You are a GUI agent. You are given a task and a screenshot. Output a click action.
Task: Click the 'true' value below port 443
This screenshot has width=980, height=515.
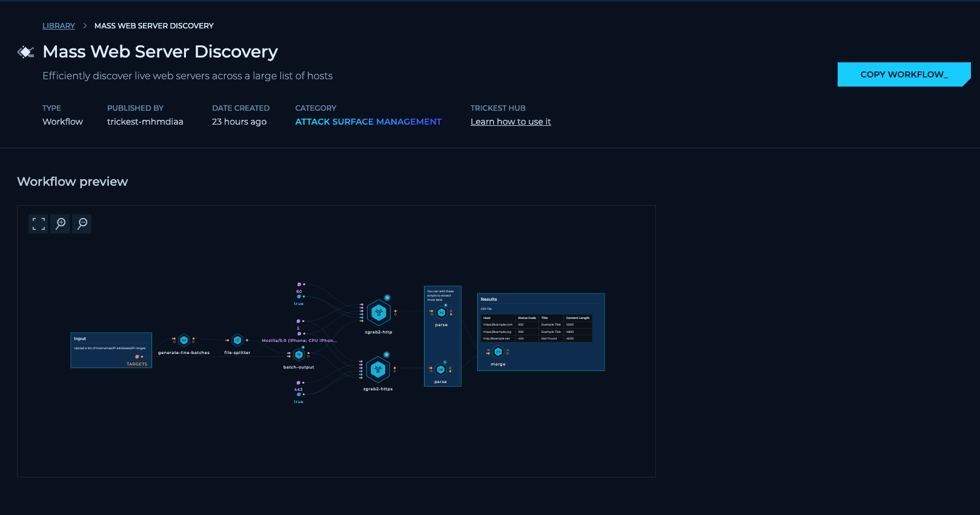click(x=299, y=402)
